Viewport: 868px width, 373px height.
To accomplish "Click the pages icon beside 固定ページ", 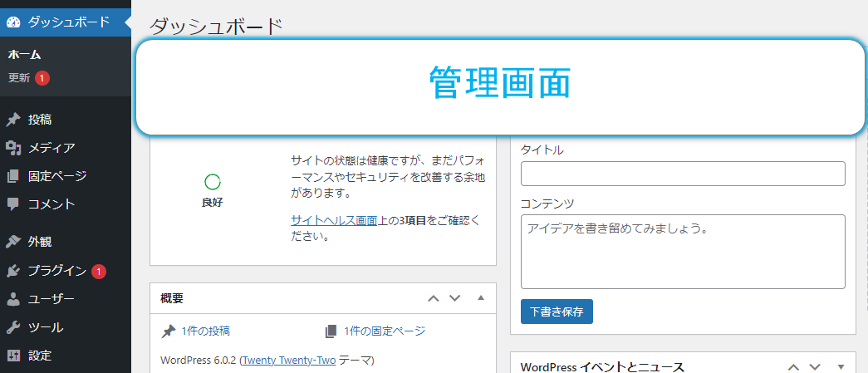I will [x=13, y=177].
